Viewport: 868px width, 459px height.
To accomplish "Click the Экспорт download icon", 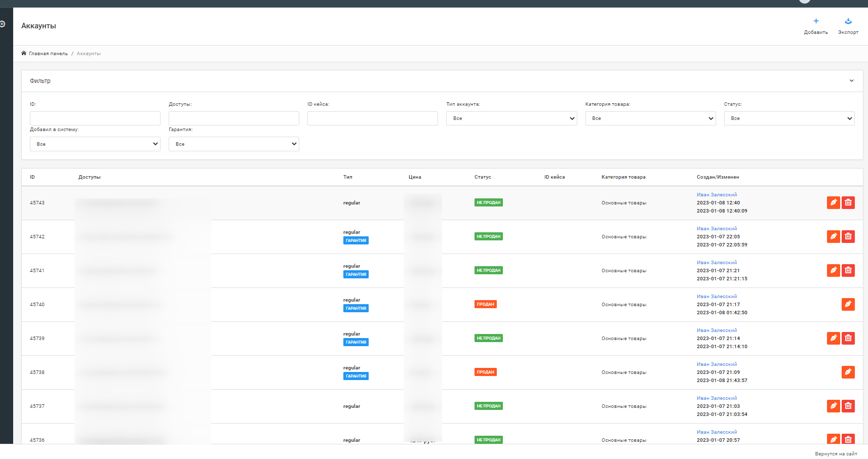I will tap(848, 21).
